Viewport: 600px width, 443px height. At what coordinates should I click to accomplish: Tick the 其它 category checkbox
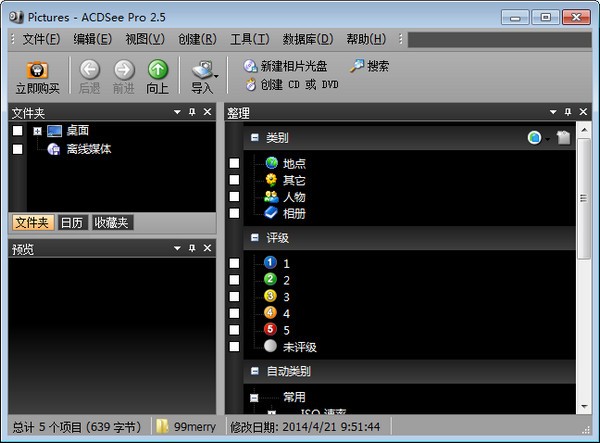click(234, 180)
